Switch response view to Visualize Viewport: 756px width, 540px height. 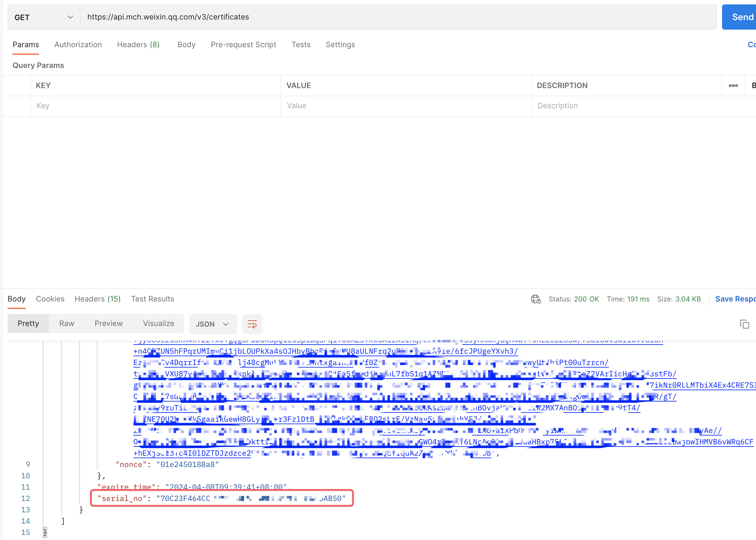pos(158,323)
